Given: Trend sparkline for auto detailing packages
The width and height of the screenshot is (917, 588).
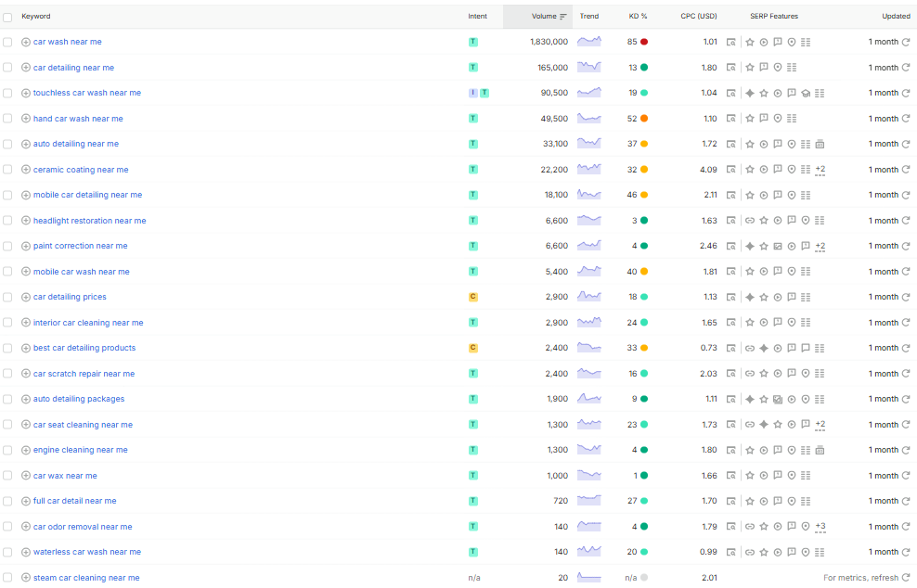Looking at the screenshot, I should click(x=589, y=399).
